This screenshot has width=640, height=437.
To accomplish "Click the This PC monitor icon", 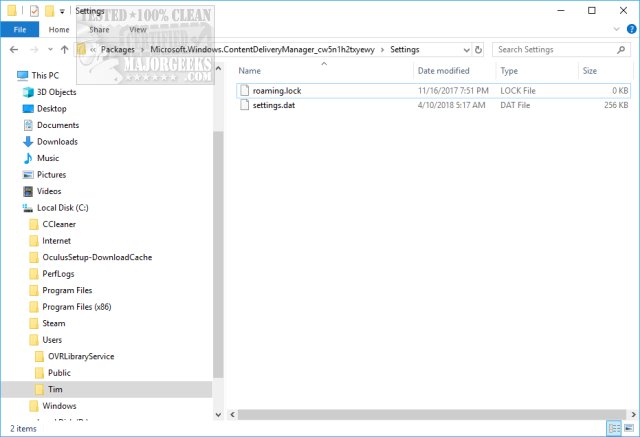I will (x=22, y=75).
